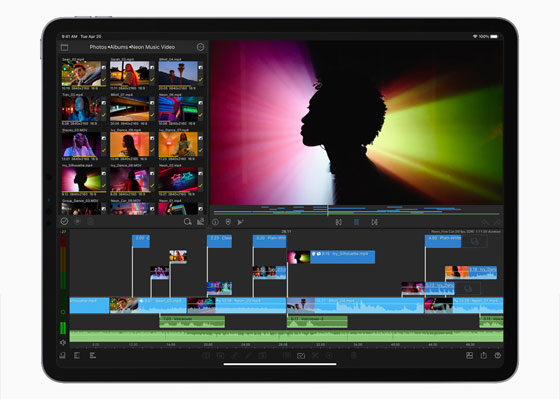Show clip info in the preview toolbar
This screenshot has height=399, width=560.
[215, 222]
